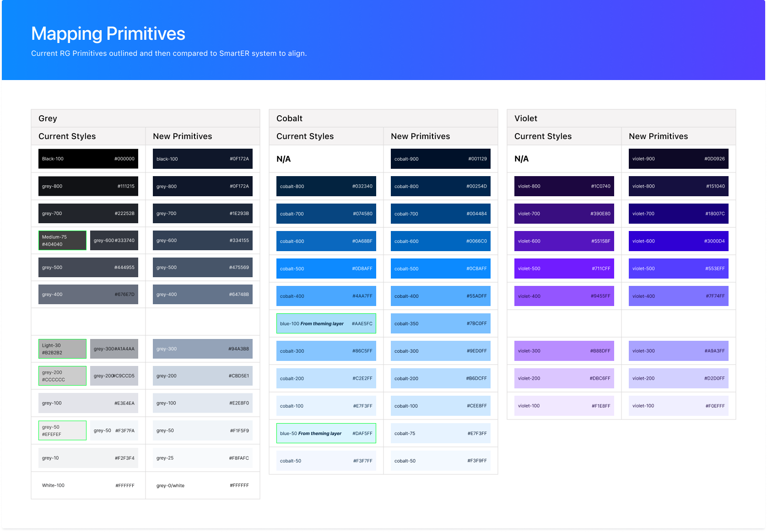Choose the cobalt-700 #004484 swatch
This screenshot has height=532, width=767.
(441, 214)
